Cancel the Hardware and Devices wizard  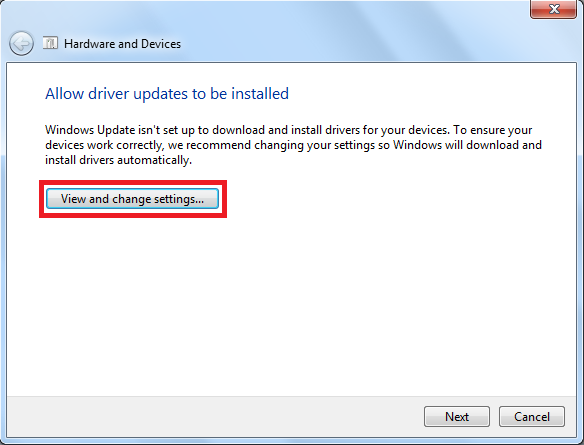[531, 416]
